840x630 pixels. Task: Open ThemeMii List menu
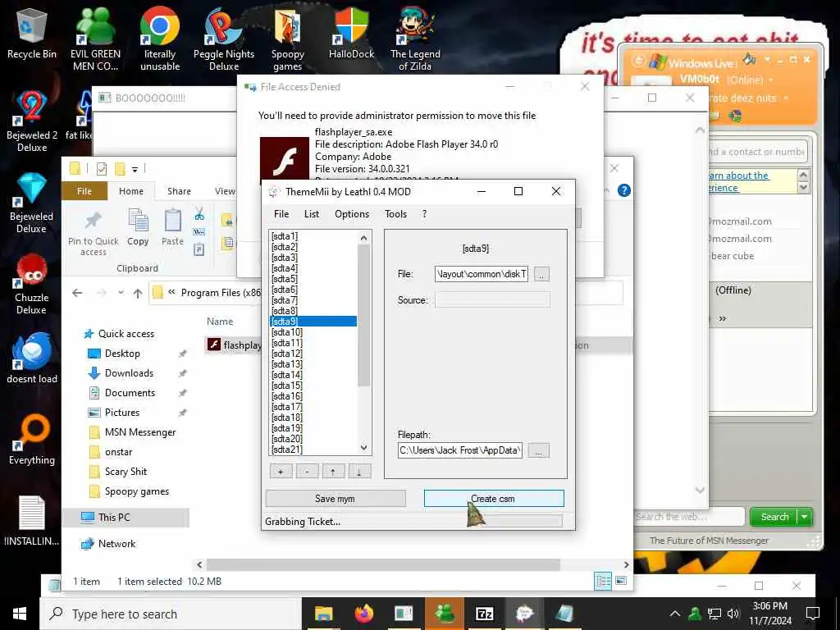(x=312, y=214)
